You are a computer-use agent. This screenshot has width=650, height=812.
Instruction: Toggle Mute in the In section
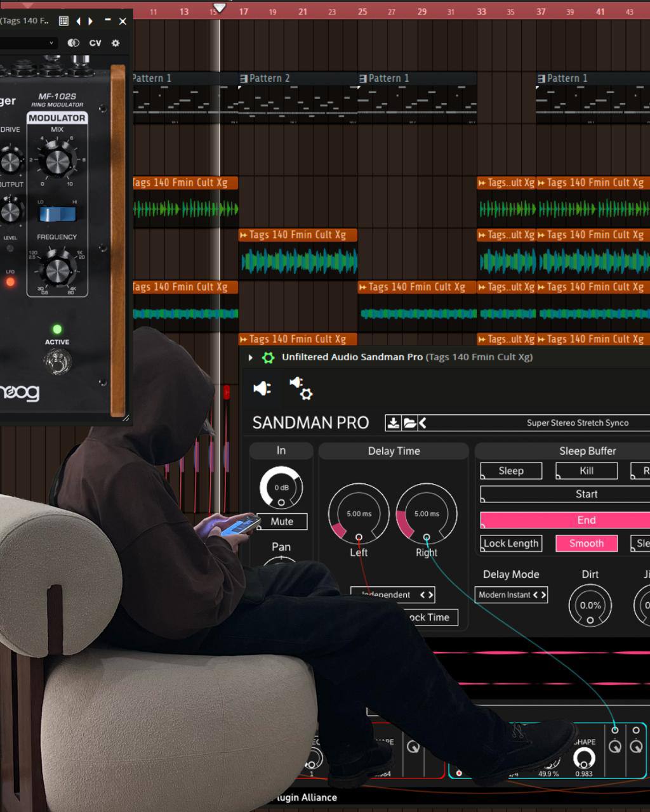pos(282,521)
